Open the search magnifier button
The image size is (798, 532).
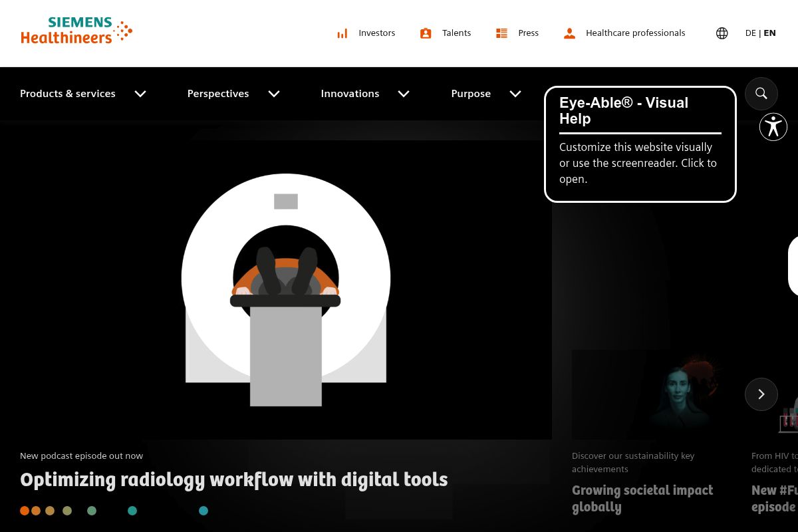point(761,94)
